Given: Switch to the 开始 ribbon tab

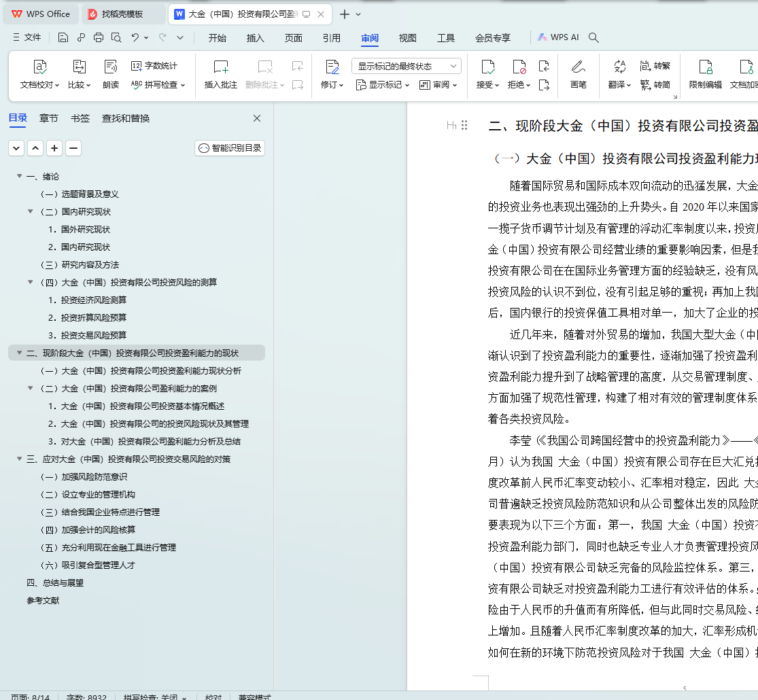Looking at the screenshot, I should (x=217, y=37).
